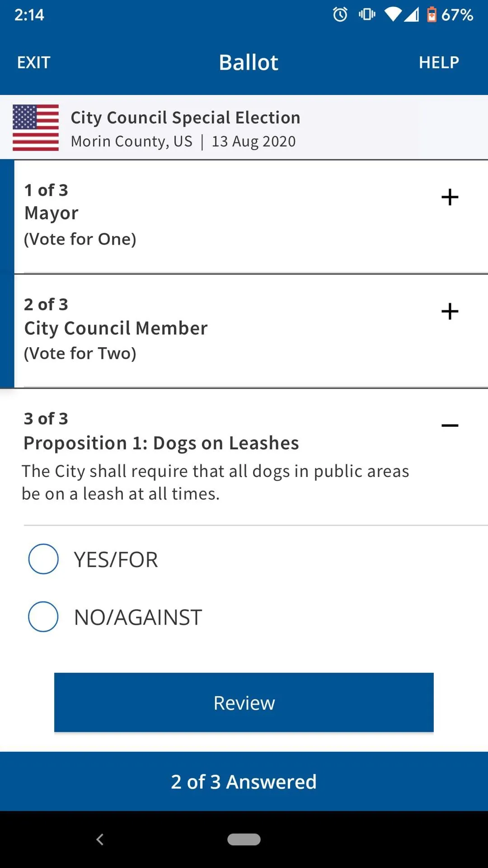Tap the NO/AGAINST option label
The image size is (488, 868).
click(x=138, y=617)
